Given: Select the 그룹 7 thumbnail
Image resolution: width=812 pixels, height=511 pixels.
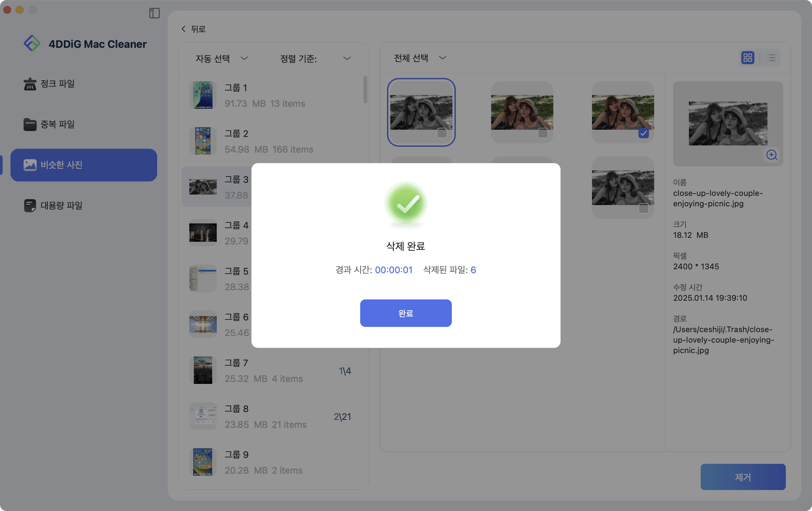Looking at the screenshot, I should [203, 370].
